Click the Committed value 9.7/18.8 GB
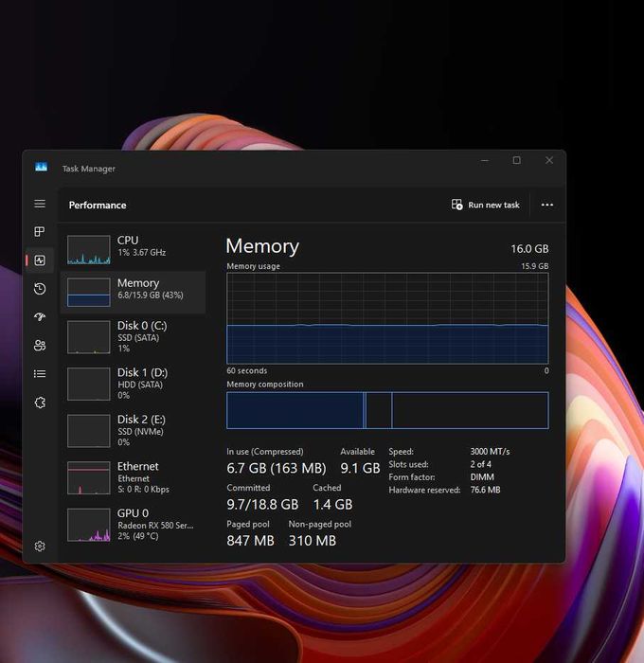644x663 pixels. tap(262, 505)
